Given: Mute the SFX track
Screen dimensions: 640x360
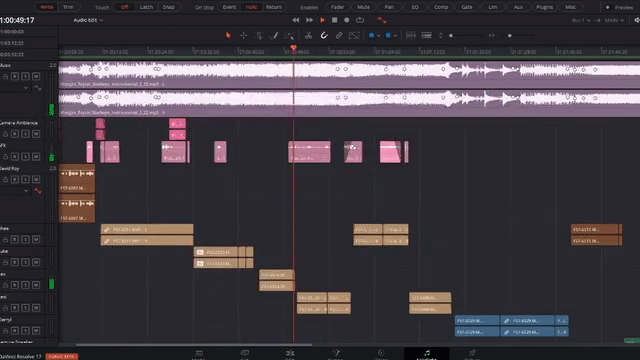Looking at the screenshot, I should 36,156.
